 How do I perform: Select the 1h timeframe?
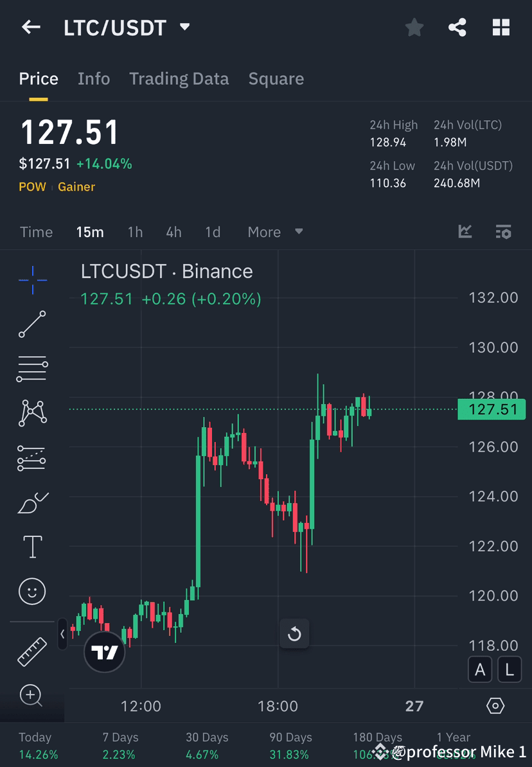point(135,232)
